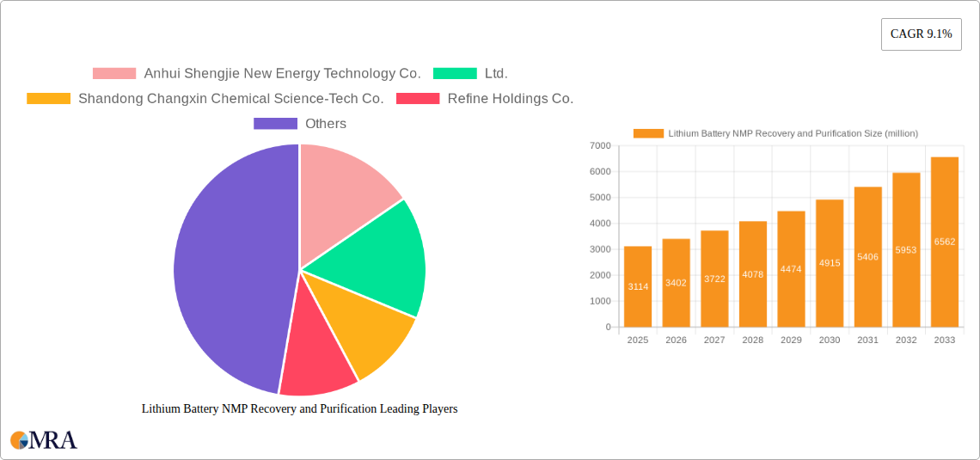Click the Refine Holdings Co. legend label

pos(511,99)
